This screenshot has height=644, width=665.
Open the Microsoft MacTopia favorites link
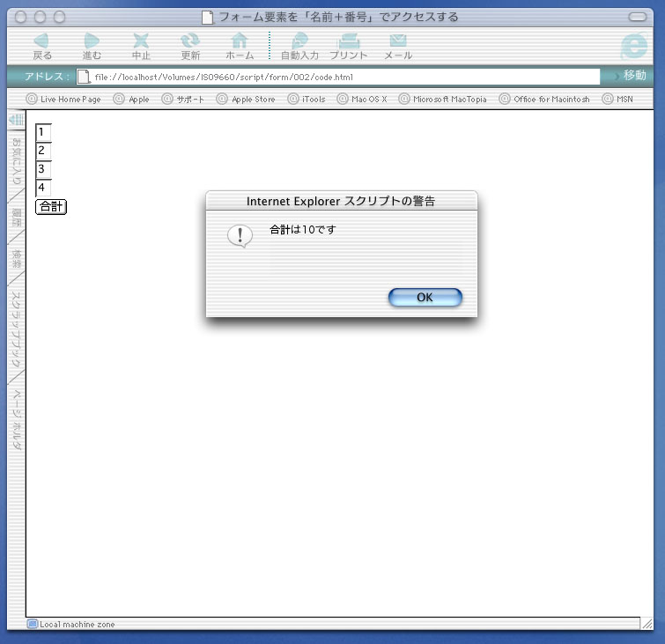[x=443, y=100]
